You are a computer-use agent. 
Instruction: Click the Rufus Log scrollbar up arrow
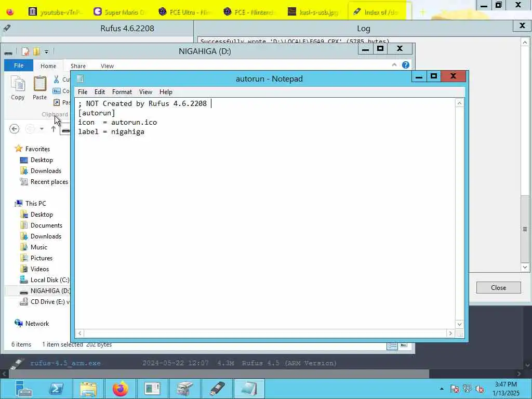coord(525,43)
